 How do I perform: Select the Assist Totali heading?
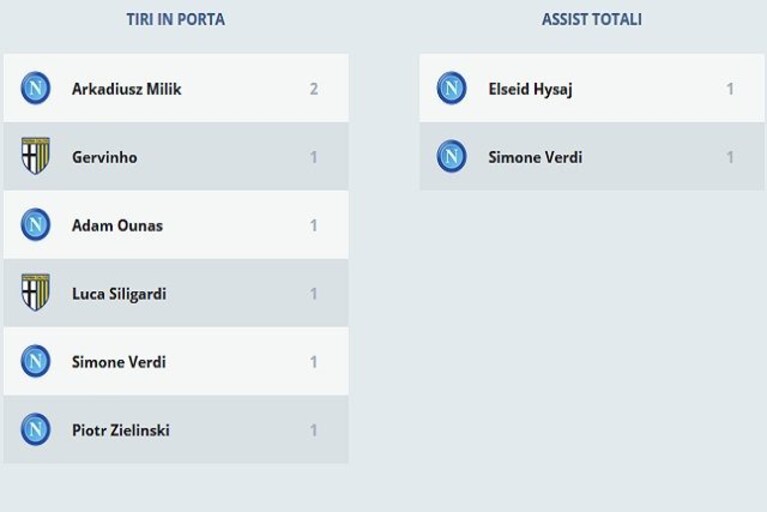592,20
